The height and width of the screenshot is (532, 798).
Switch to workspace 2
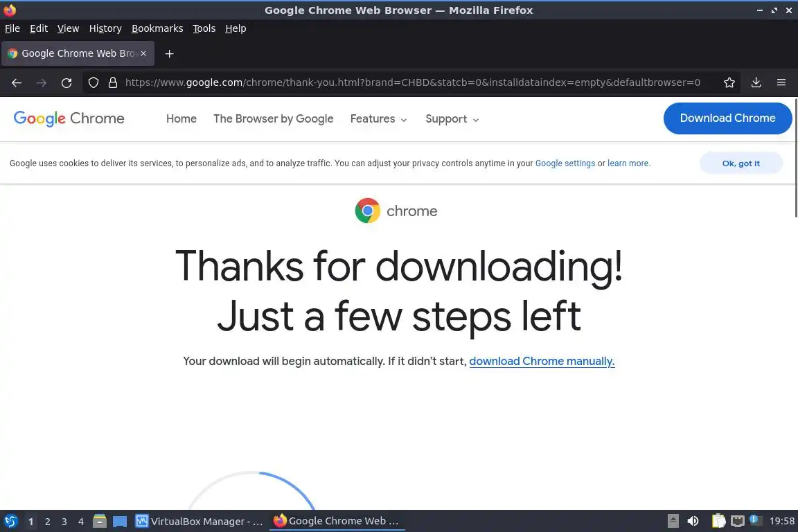48,522
